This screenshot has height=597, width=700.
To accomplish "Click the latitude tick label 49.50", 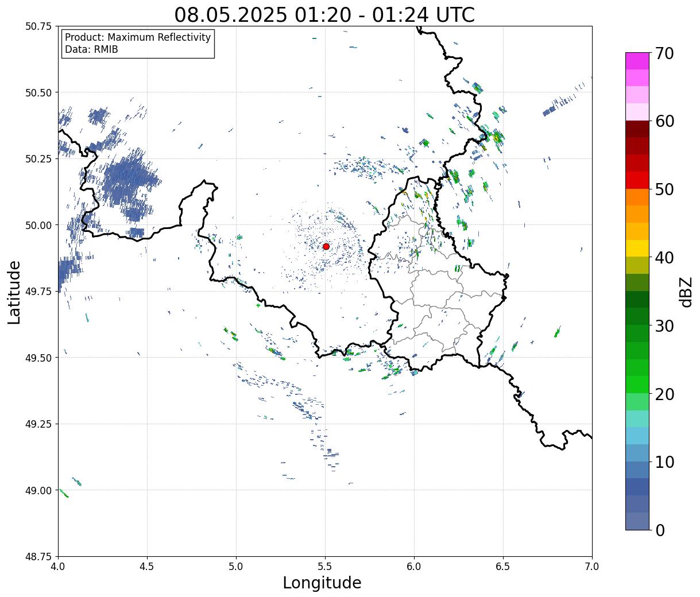I will tap(38, 358).
